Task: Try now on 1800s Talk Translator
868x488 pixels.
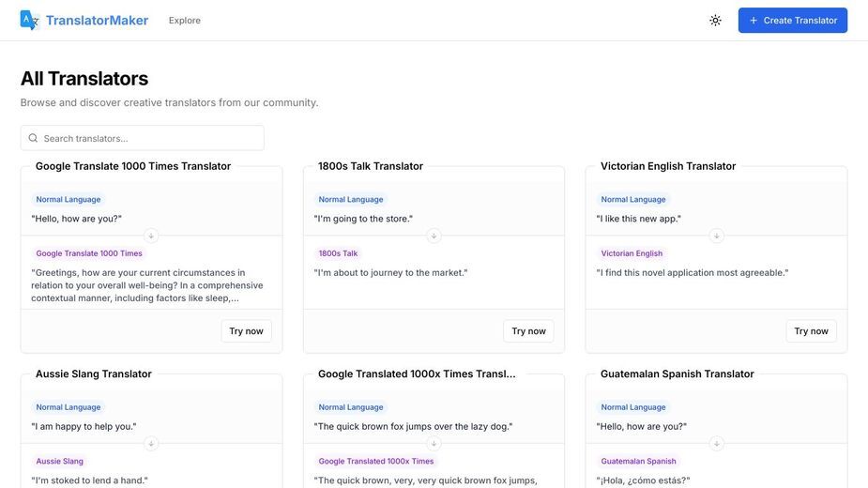Action: 528,331
